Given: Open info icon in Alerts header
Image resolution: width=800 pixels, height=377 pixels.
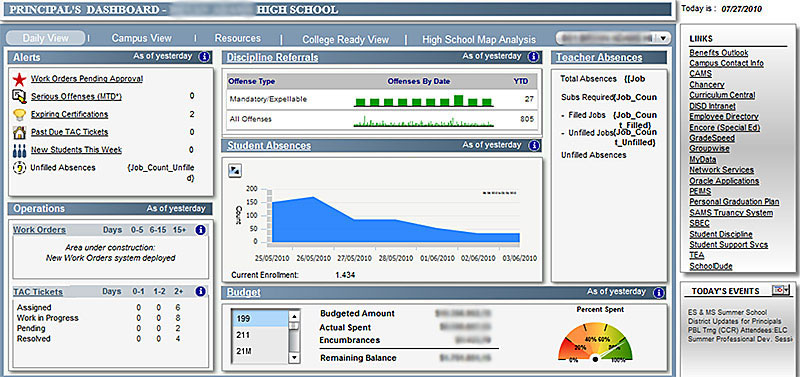Looking at the screenshot, I should [x=204, y=57].
